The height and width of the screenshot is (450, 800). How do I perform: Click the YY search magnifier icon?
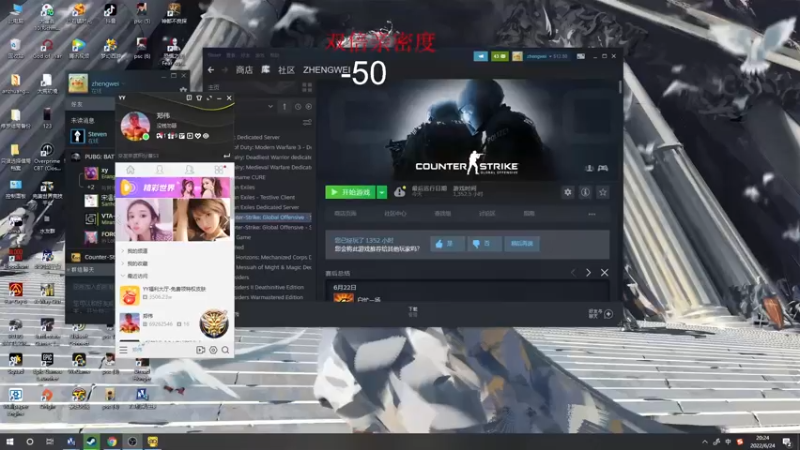coord(226,350)
